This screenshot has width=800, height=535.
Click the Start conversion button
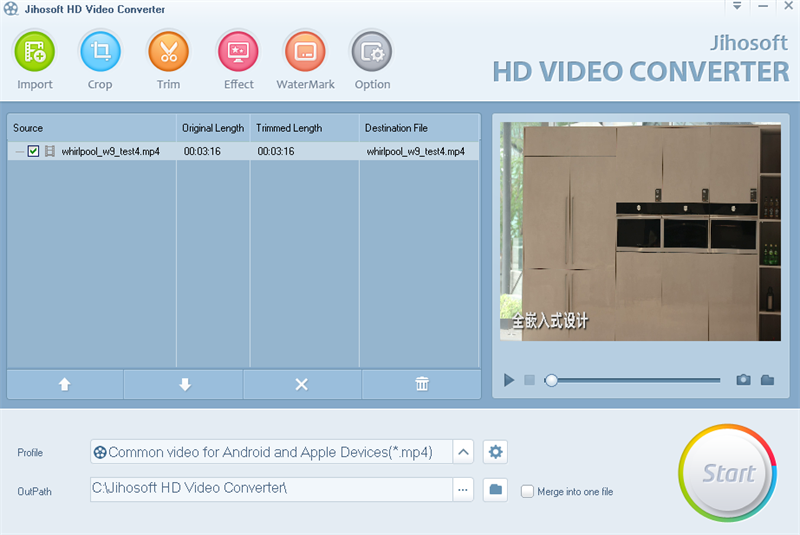(728, 473)
